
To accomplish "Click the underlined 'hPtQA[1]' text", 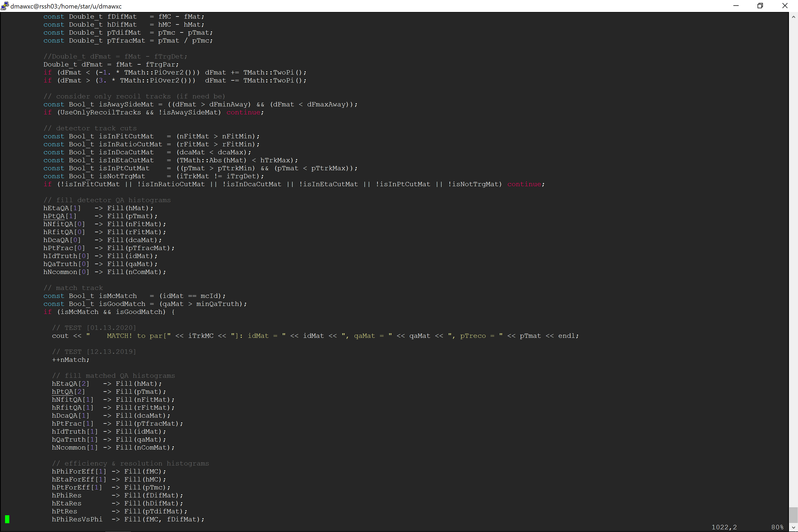I will click(60, 216).
